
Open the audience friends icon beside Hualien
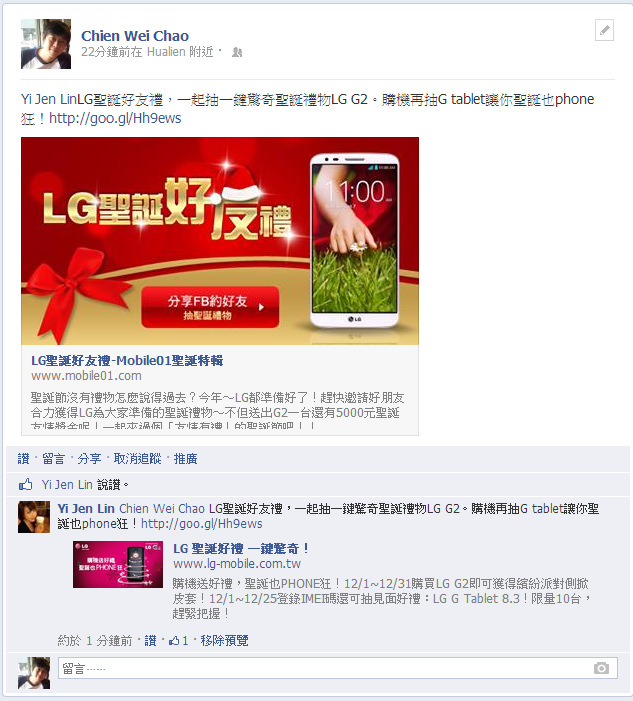[237, 52]
